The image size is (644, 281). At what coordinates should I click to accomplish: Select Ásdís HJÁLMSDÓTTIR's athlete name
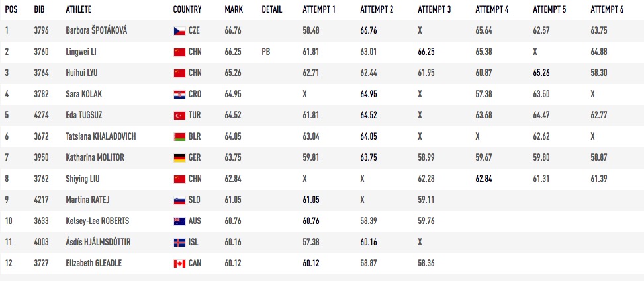point(98,242)
